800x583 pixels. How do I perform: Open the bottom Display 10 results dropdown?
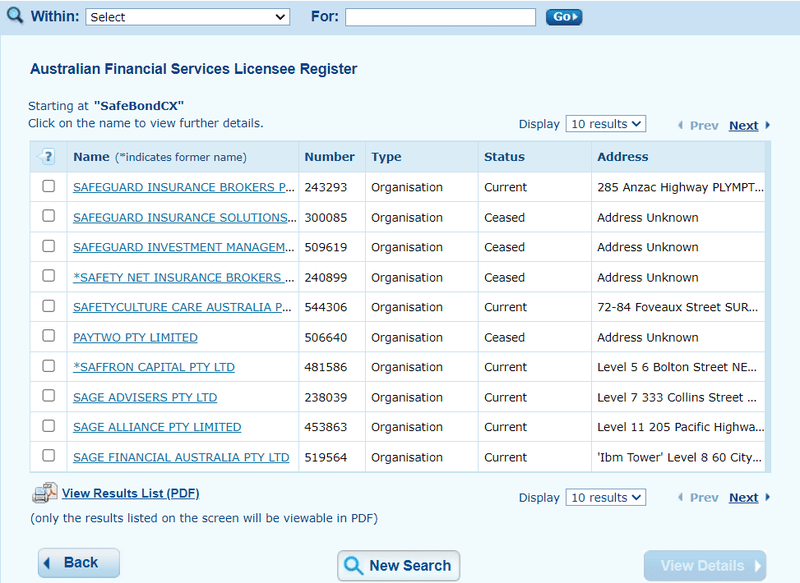pyautogui.click(x=606, y=497)
